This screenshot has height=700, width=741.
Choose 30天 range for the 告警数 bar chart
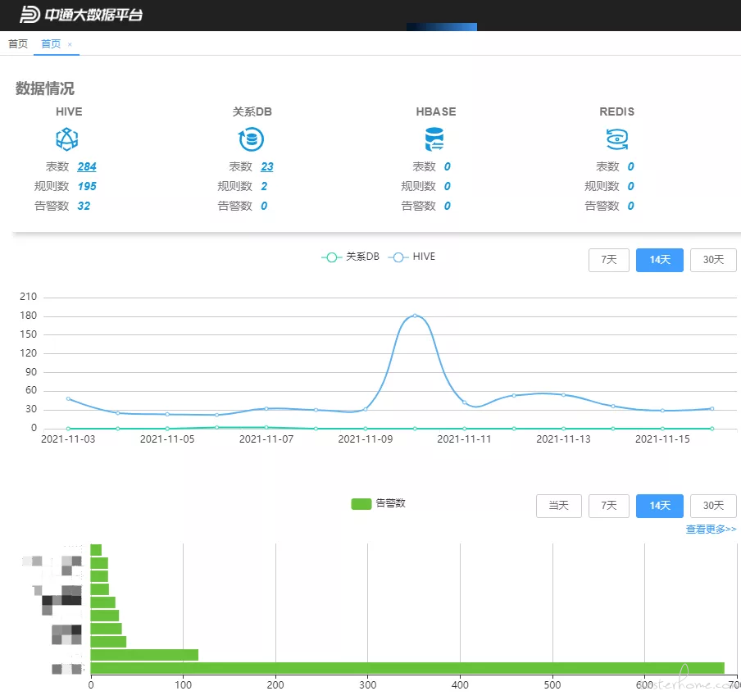(713, 506)
